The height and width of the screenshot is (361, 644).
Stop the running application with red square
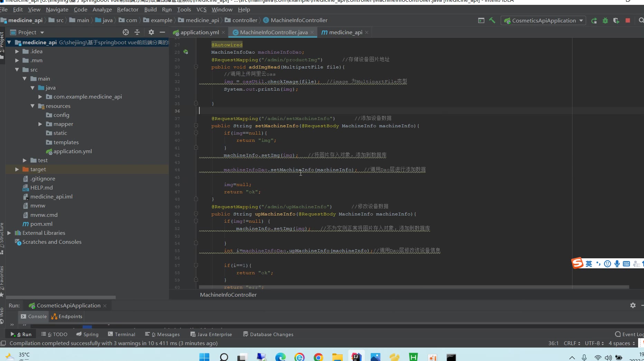point(628,20)
